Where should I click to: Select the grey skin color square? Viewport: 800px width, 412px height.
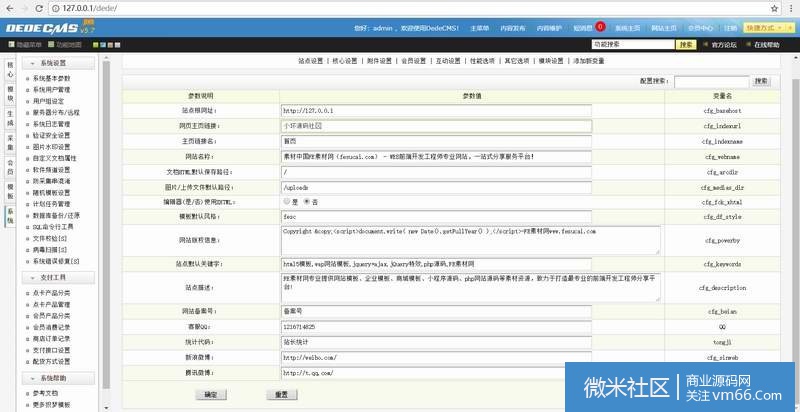tap(117, 45)
